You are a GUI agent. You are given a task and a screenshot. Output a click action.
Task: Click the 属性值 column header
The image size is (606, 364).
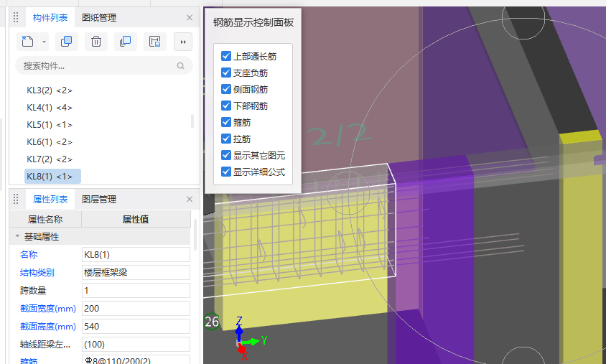[x=136, y=220]
